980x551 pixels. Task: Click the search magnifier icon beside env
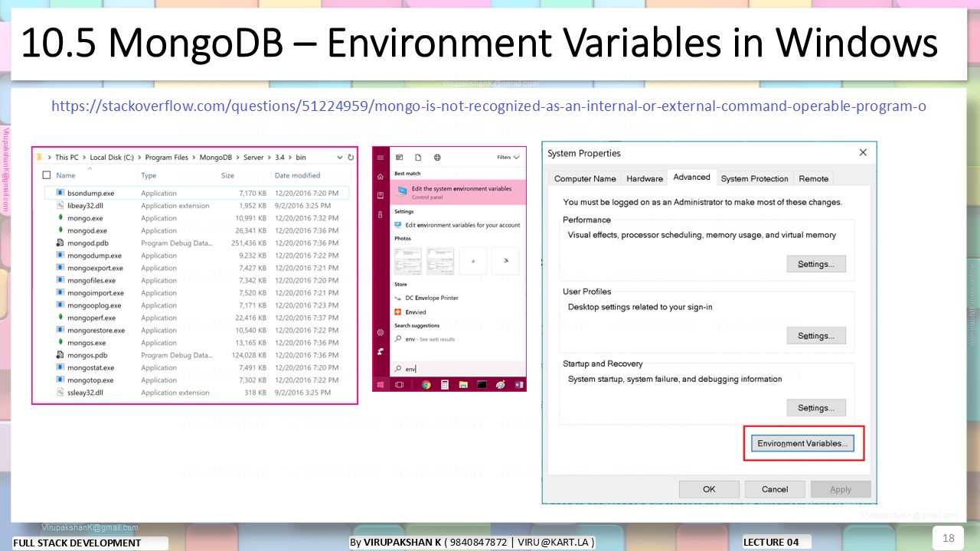[398, 368]
